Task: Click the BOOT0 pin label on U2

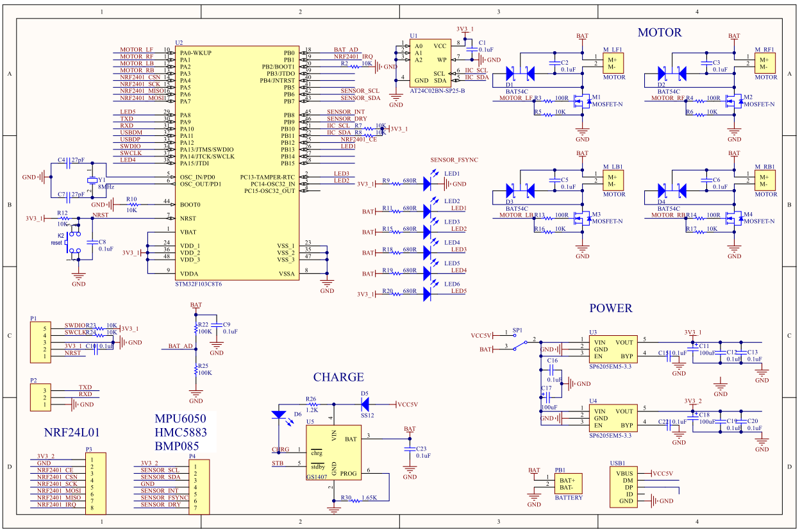Action: pos(190,204)
